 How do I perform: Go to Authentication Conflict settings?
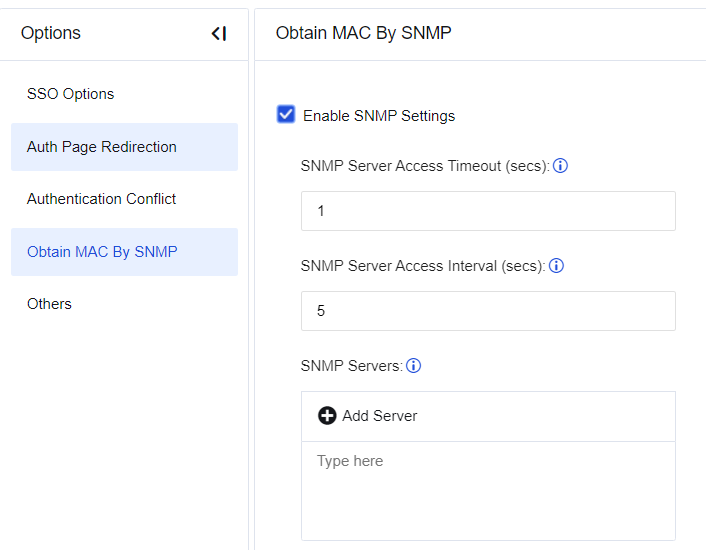click(x=102, y=199)
